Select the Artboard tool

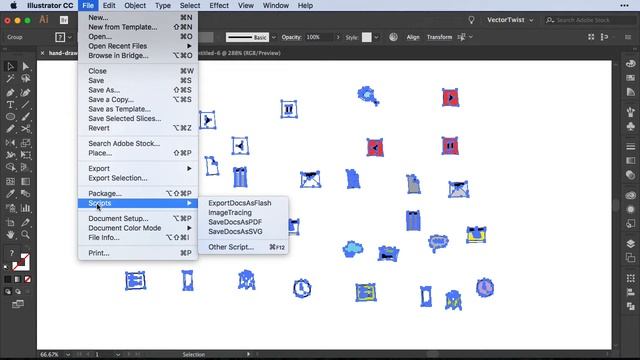[10, 222]
